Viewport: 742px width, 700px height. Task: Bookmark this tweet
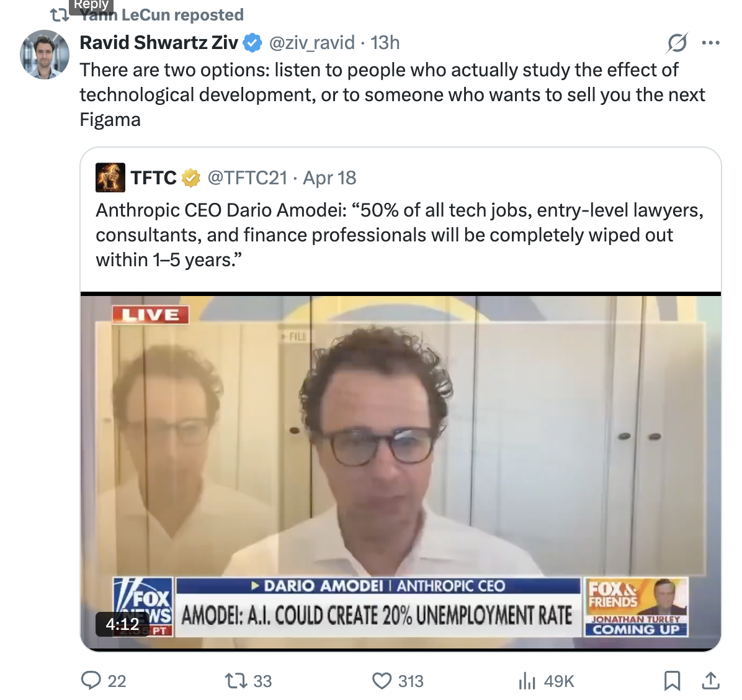[672, 681]
